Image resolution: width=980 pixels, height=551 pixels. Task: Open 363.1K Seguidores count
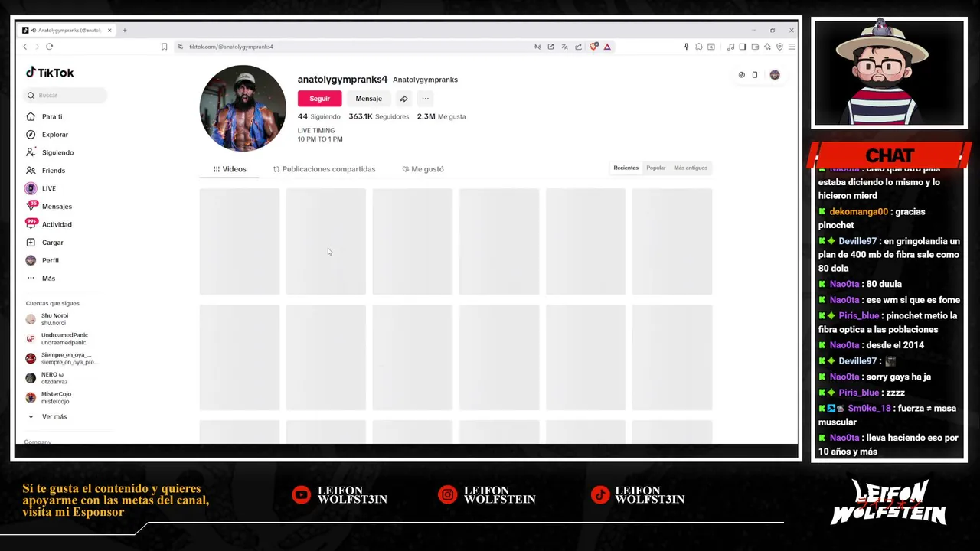tap(378, 116)
